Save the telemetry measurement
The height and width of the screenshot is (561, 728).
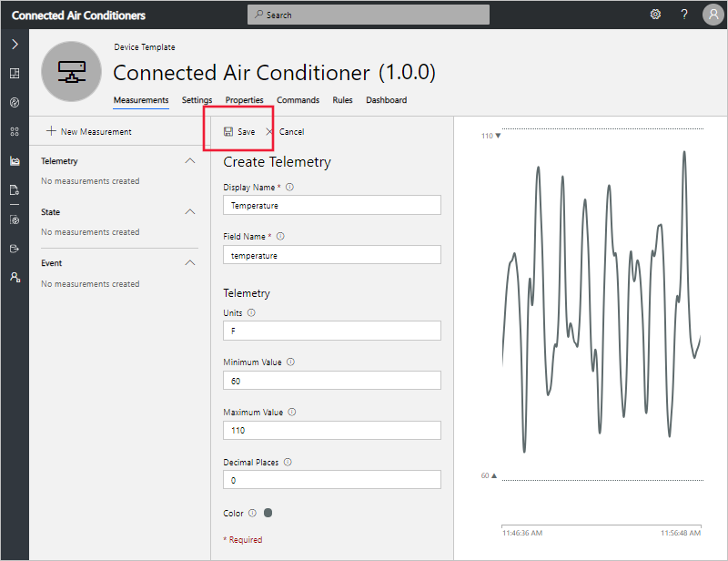(239, 131)
